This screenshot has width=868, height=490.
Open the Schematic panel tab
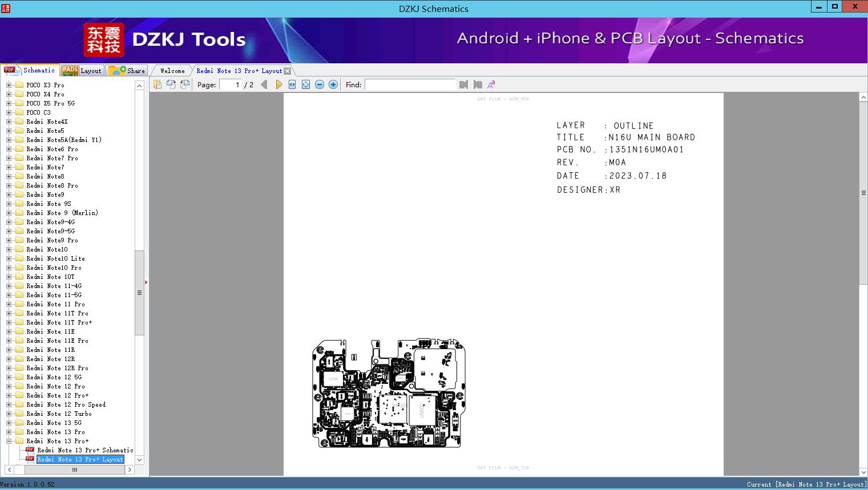click(x=30, y=70)
